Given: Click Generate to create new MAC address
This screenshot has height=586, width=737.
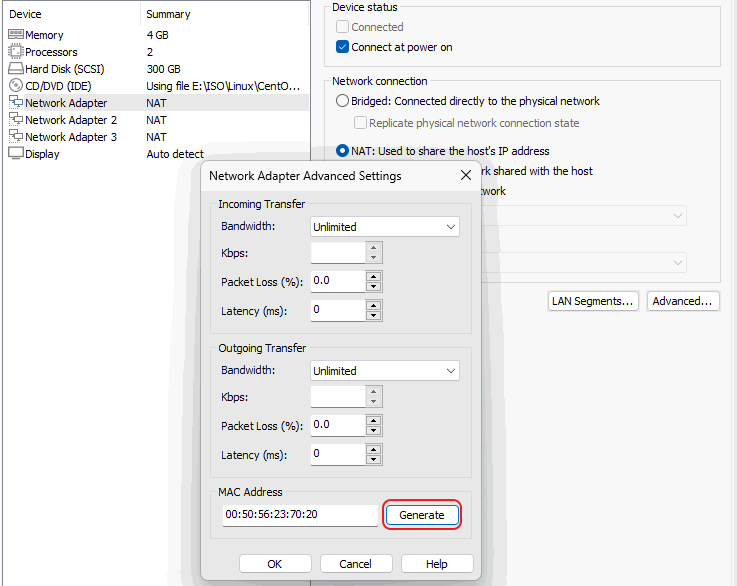Looking at the screenshot, I should [x=422, y=515].
